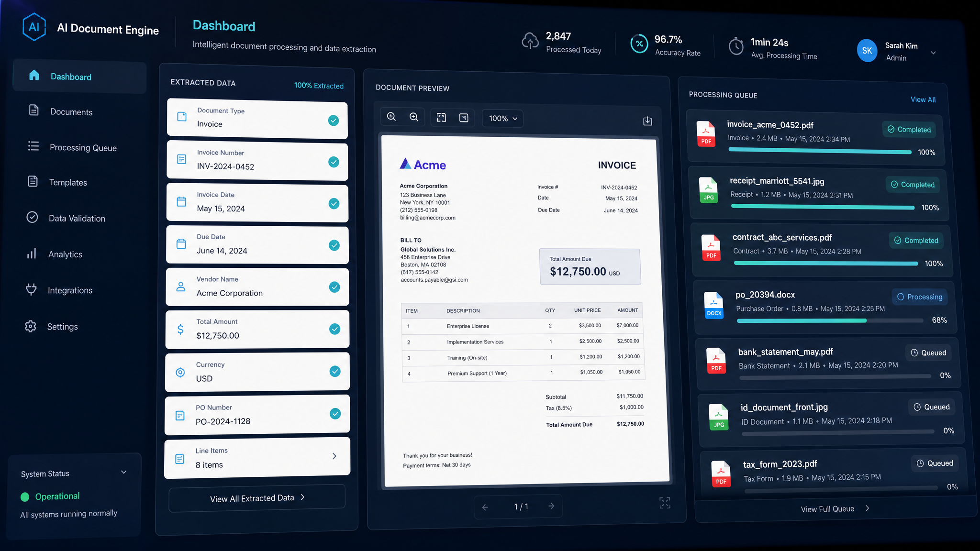
Task: Click the cloud upload icon by Processed Today
Action: (x=530, y=41)
